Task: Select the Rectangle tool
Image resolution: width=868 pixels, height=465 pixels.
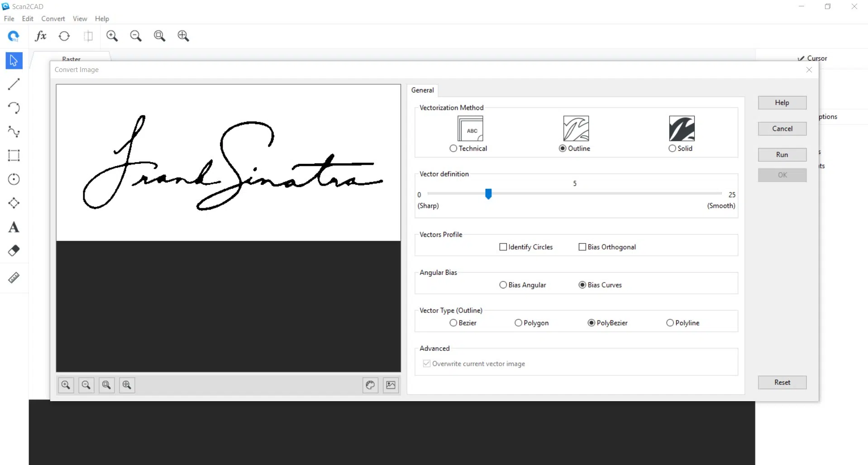Action: pos(14,156)
